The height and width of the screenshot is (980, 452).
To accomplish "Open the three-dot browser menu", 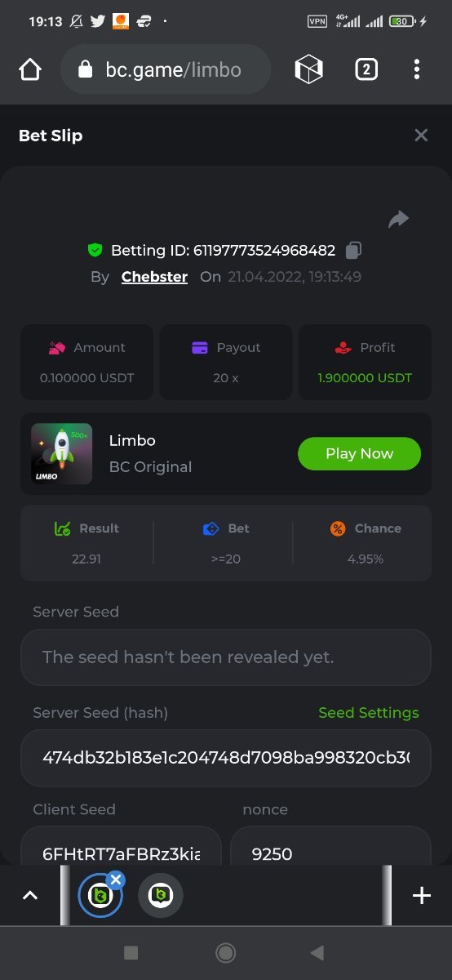I will [417, 70].
